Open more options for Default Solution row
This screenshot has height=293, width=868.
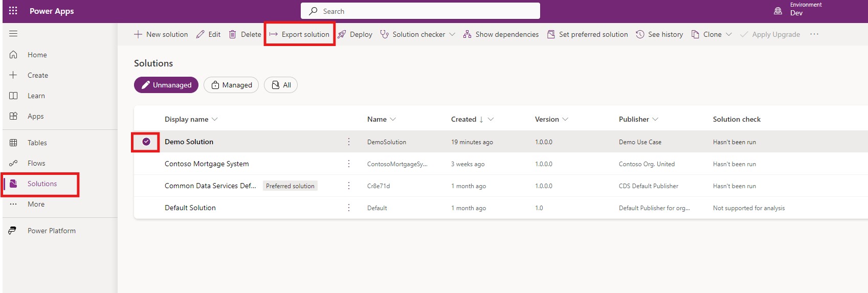(x=349, y=208)
